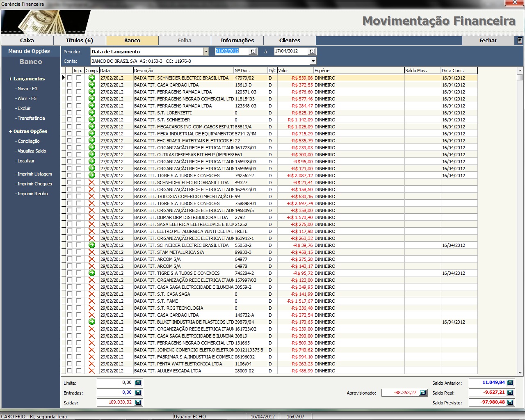Click red X icon on doc 49327 row
This screenshot has height=420, width=525.
click(92, 183)
